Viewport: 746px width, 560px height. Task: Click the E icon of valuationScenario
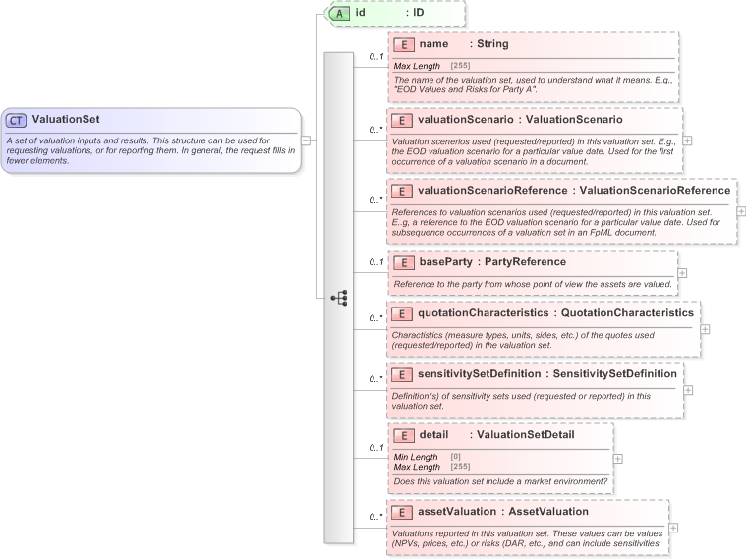(402, 120)
